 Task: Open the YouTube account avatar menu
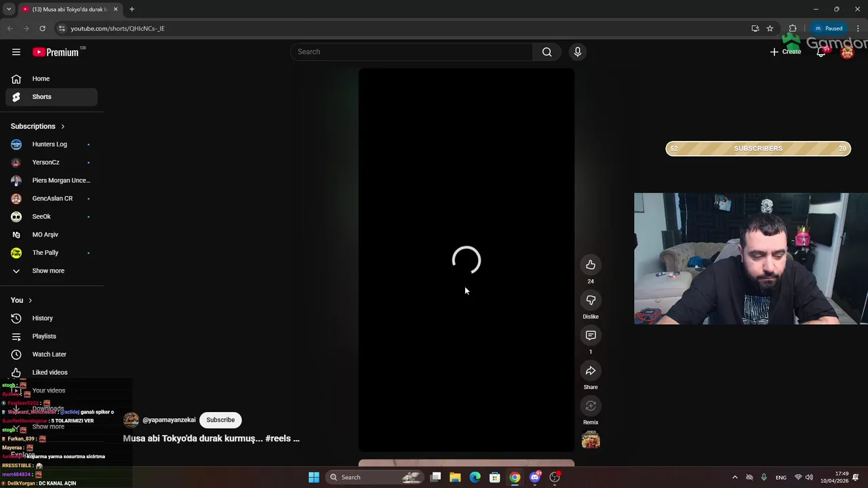click(847, 52)
